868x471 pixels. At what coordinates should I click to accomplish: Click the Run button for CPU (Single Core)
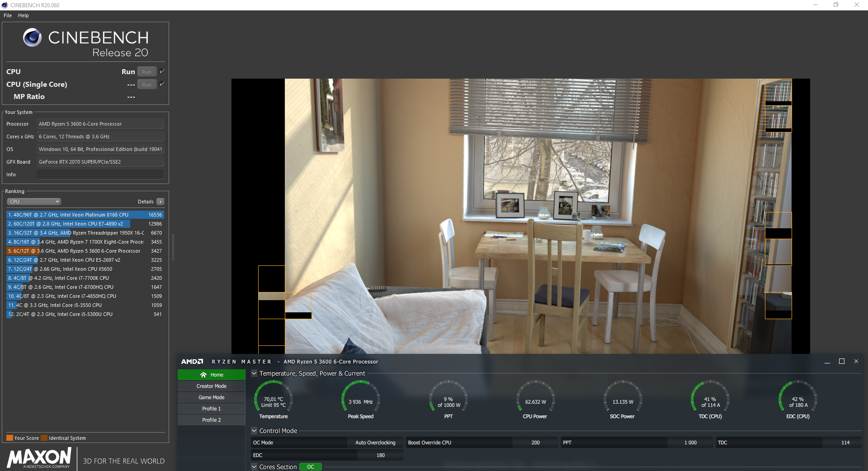point(147,84)
